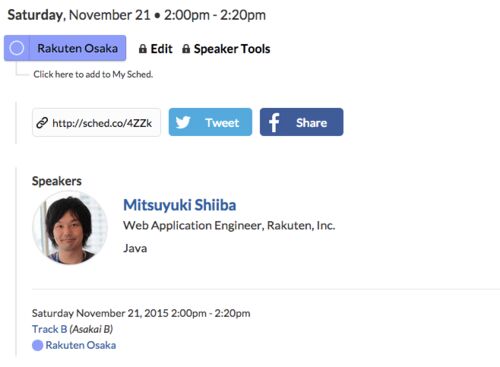This screenshot has width=500, height=367.
Task: Click the lock icon beside Speaker Tools
Action: click(x=186, y=49)
